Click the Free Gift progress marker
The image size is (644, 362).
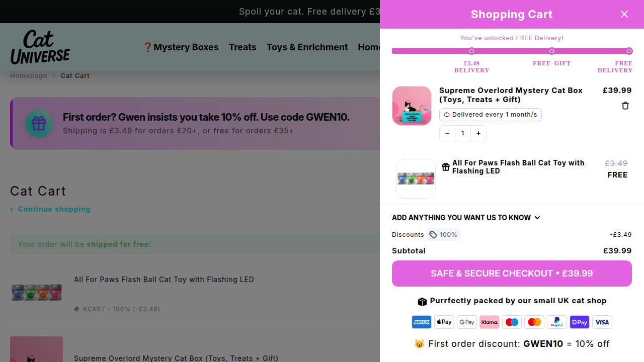tap(552, 51)
